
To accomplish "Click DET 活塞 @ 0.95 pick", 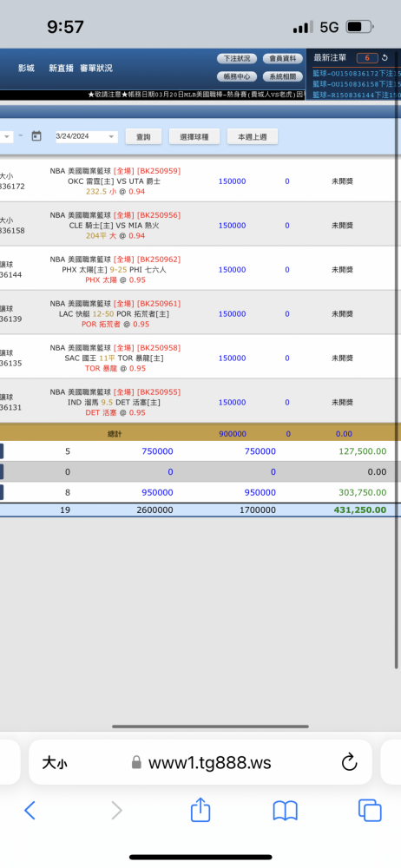I will [115, 413].
